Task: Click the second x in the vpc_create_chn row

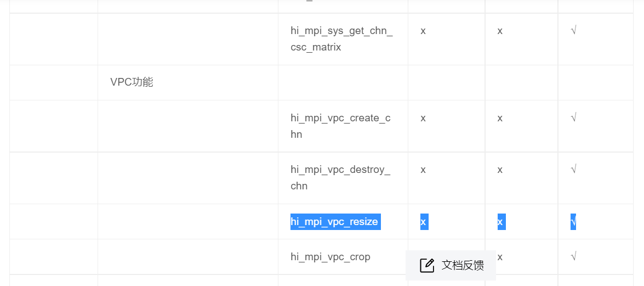Action: click(500, 119)
